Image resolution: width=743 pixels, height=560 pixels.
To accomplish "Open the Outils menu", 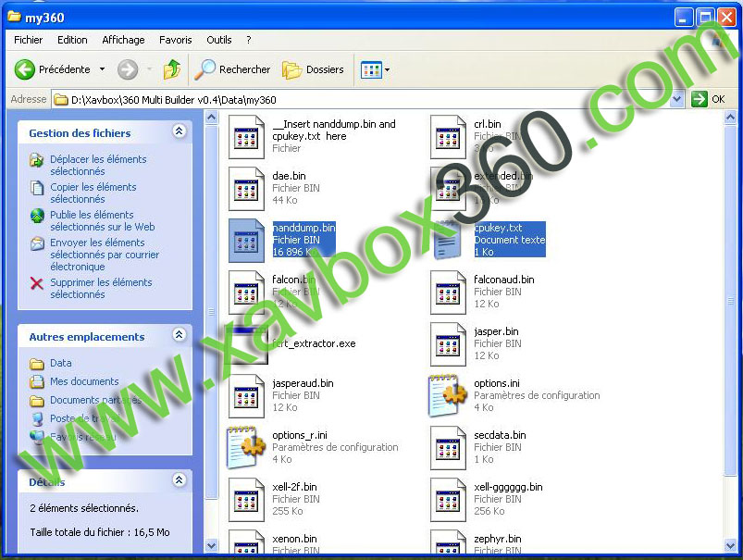I will click(x=219, y=40).
